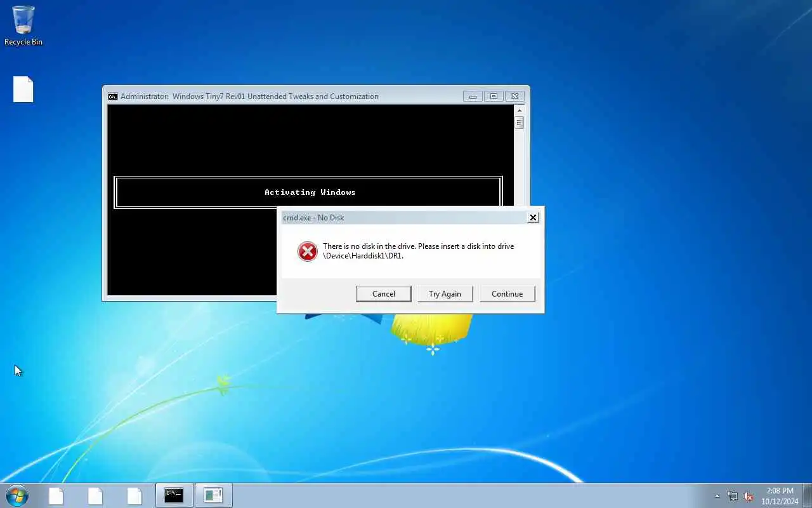Click the second blank taskbar file icon
The image size is (812, 508).
click(95, 496)
